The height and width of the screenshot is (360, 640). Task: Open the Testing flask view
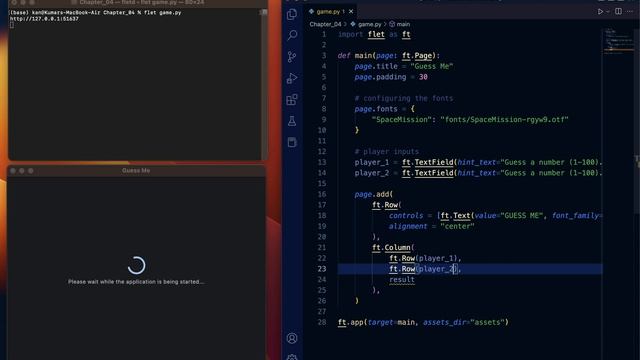click(292, 120)
